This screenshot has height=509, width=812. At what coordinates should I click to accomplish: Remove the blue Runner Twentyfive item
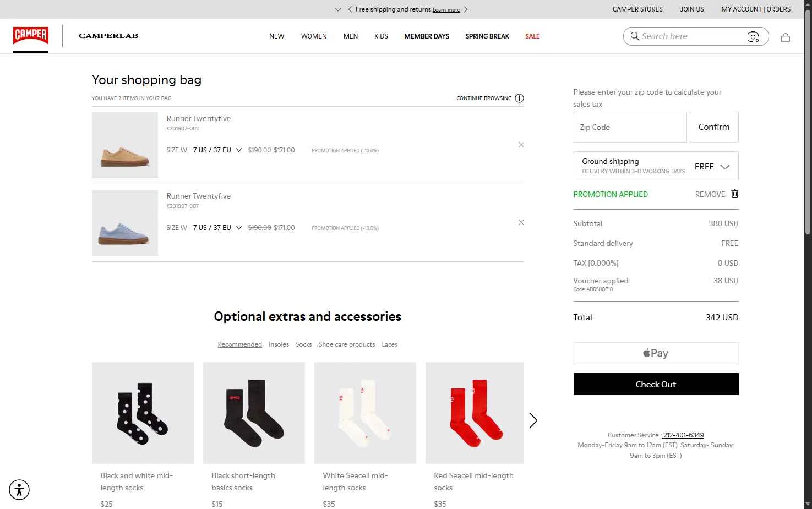click(521, 222)
